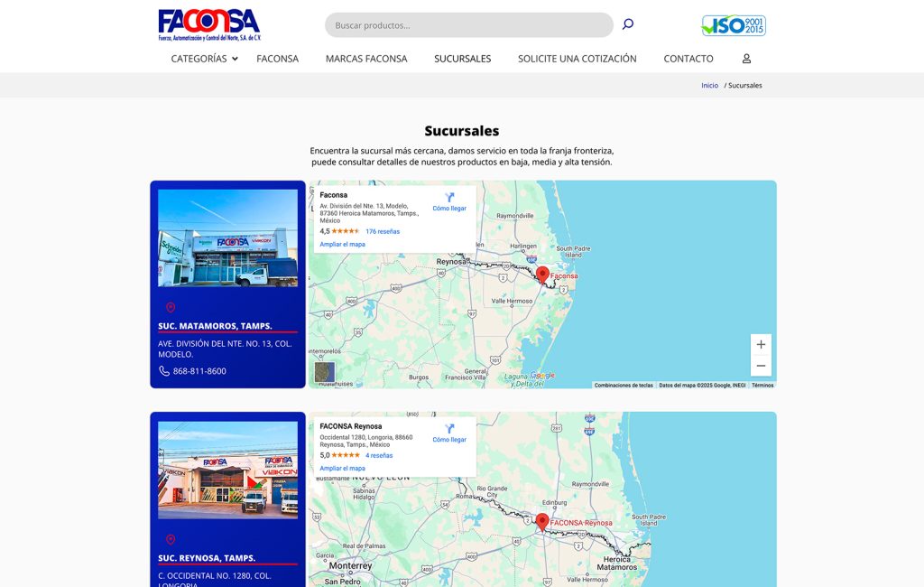Open the ISO 9001:2015 badge
Screen dimensions: 924x587
(733, 25)
